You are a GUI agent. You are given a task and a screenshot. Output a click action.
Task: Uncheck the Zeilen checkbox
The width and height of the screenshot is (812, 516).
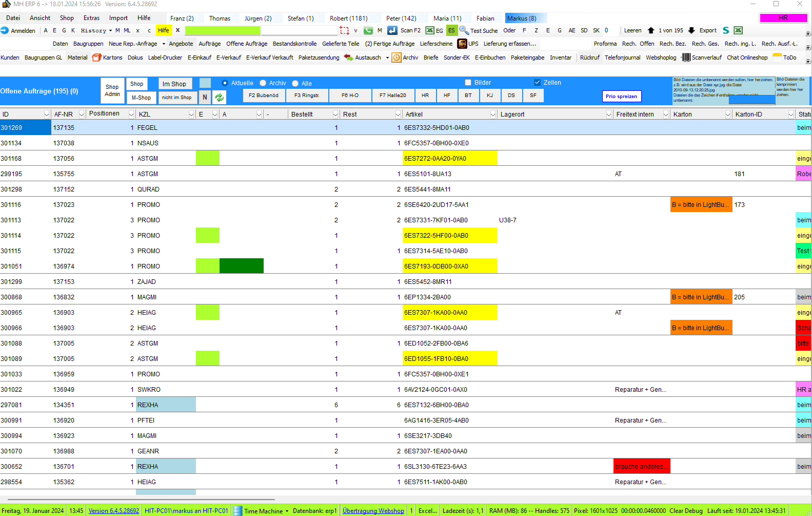[x=537, y=83]
